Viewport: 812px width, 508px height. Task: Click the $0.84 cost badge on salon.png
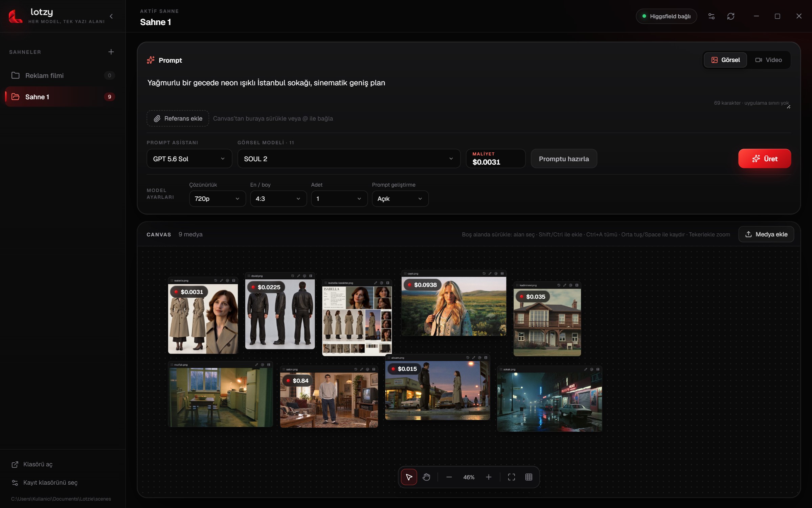click(297, 381)
